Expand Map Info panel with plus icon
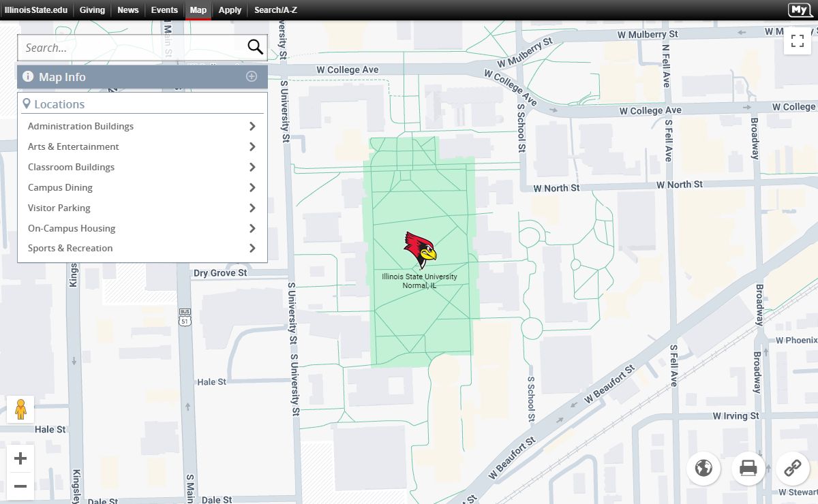 pos(252,76)
